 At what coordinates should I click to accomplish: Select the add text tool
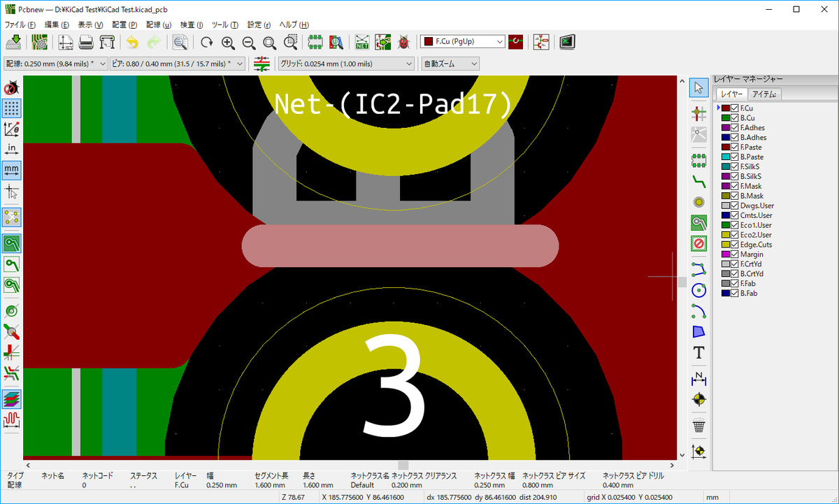[698, 352]
